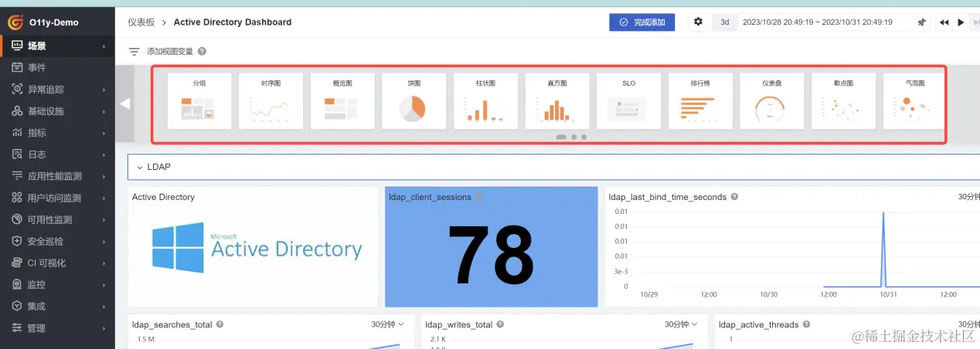
Task: Collapse the LDAP group chevron
Action: click(x=139, y=167)
